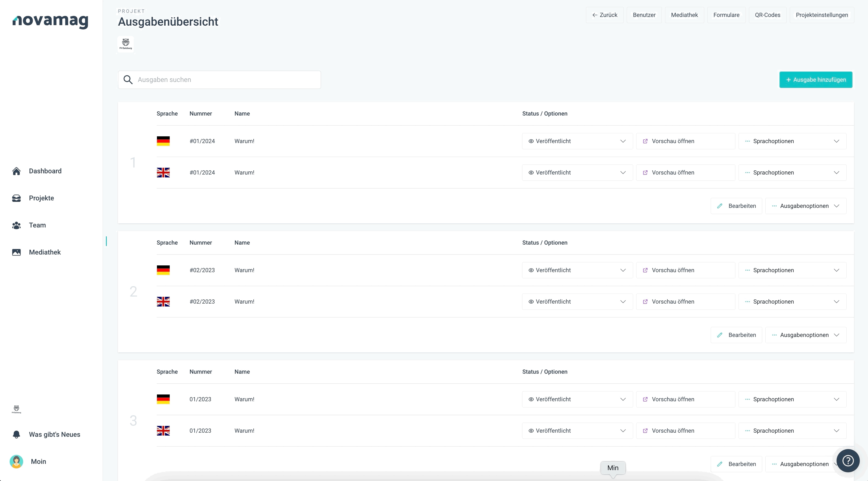Focus the Ausgaben suchen search field

[x=219, y=80]
